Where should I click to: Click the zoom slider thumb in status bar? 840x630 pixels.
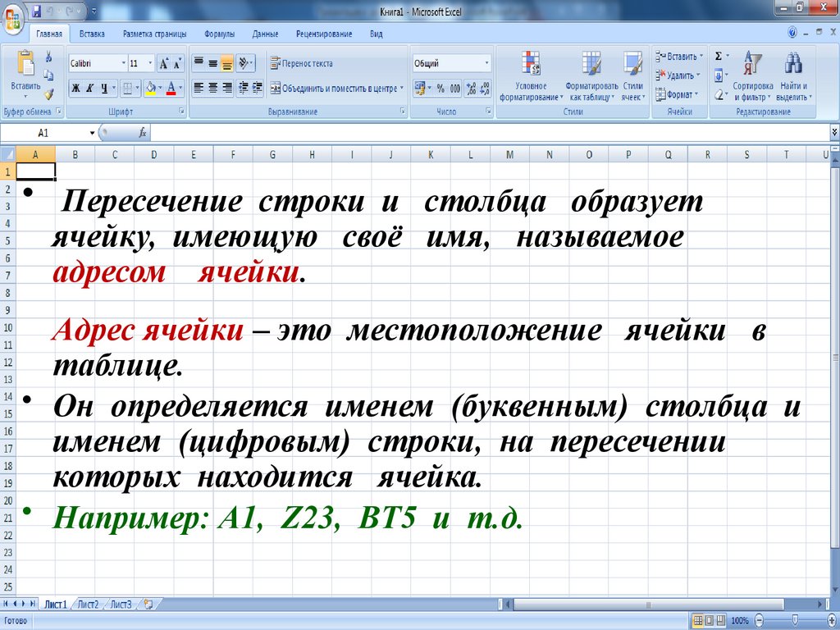coord(796,620)
